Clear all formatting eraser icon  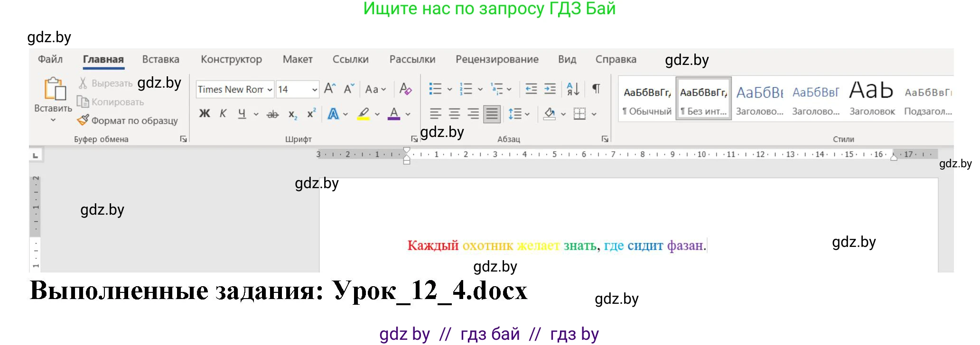[405, 89]
